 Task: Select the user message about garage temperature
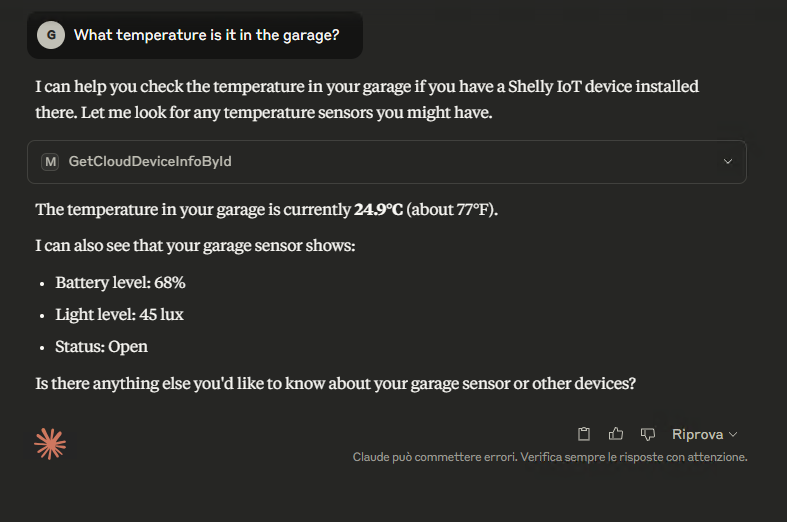coord(206,35)
